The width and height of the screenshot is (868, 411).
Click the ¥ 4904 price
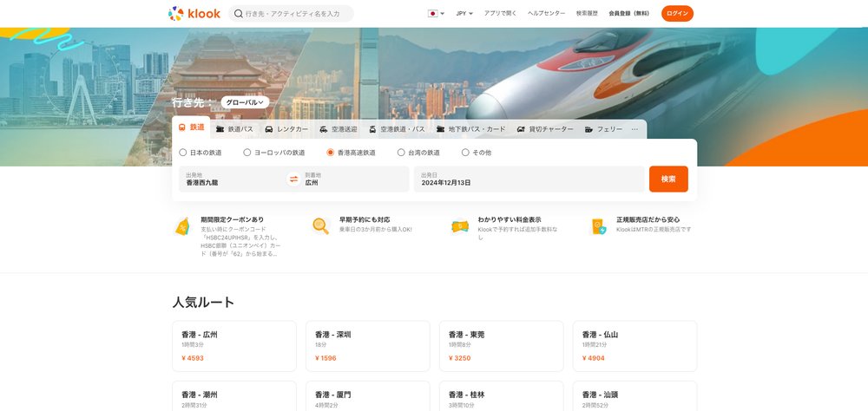pos(593,358)
